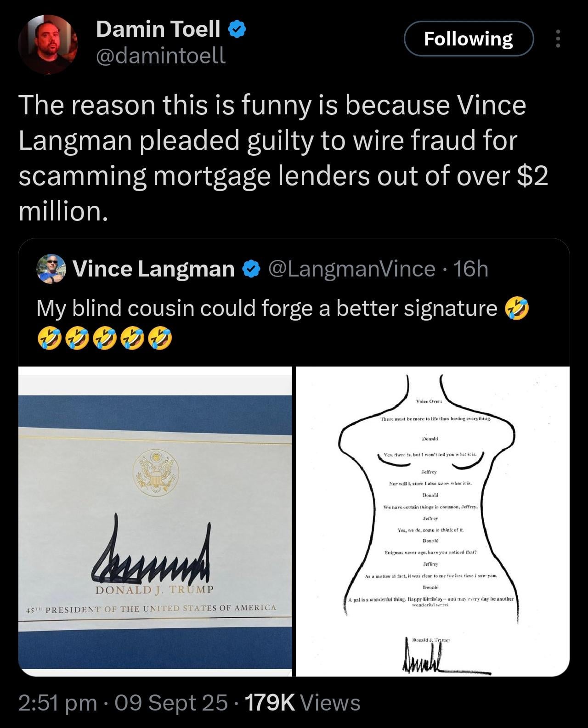
Task: Open the @damintoell handle link
Action: 161,56
